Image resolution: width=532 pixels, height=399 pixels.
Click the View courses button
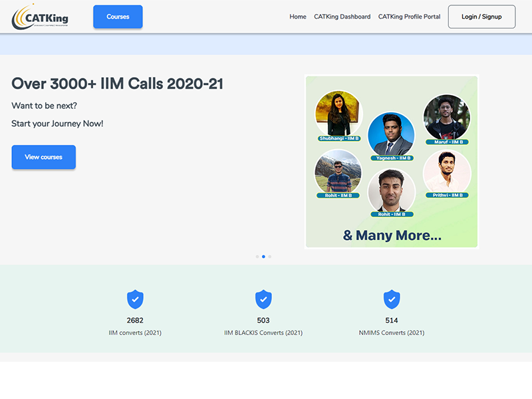(43, 157)
